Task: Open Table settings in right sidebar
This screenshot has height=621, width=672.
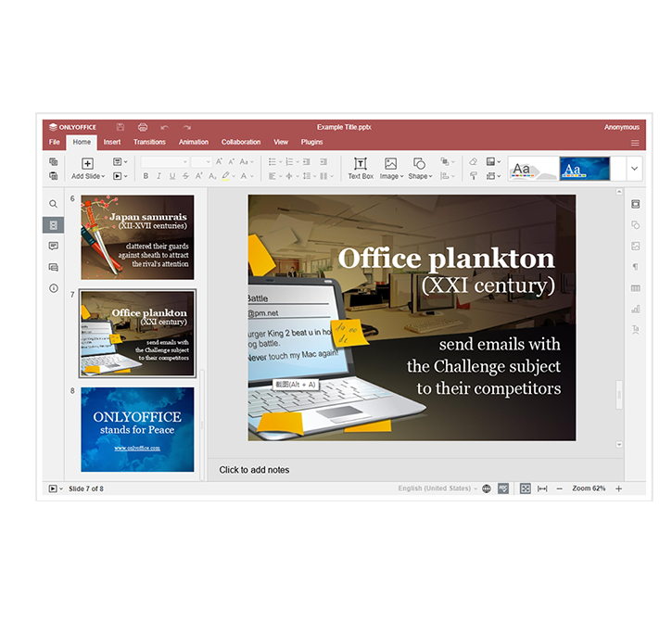Action: (636, 288)
